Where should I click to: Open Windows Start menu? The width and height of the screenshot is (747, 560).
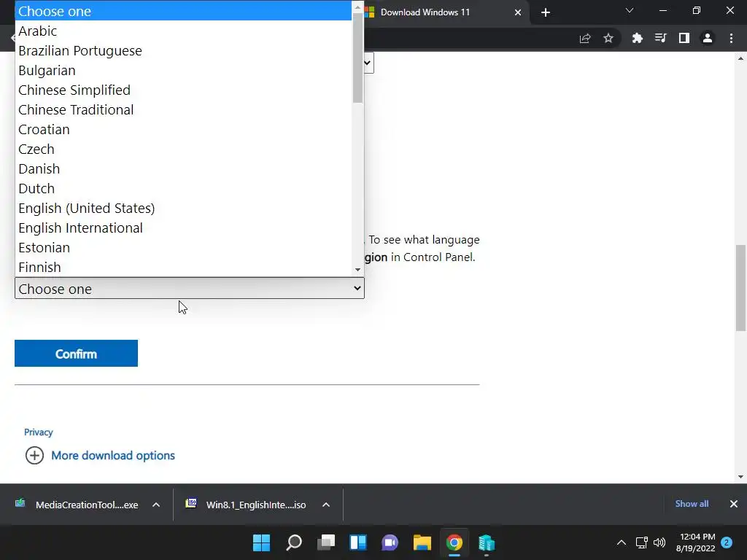click(x=262, y=542)
